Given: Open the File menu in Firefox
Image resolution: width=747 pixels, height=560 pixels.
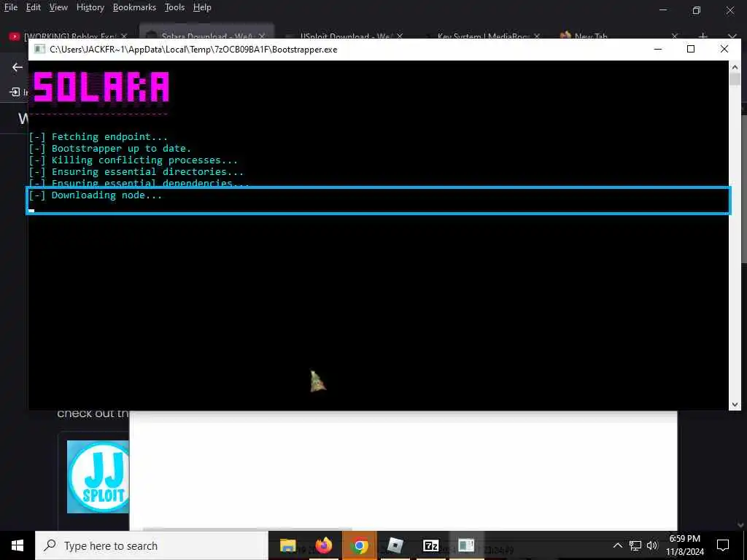Looking at the screenshot, I should [10, 7].
